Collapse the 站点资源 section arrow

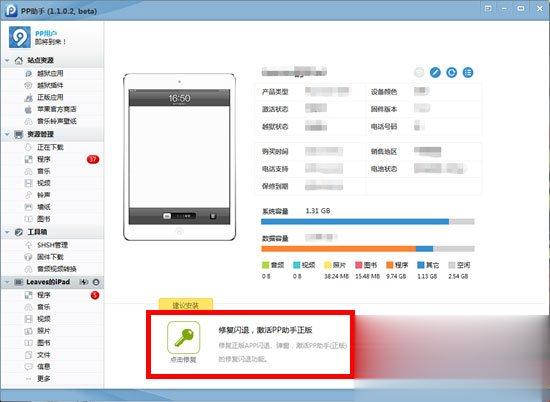[x=7, y=60]
